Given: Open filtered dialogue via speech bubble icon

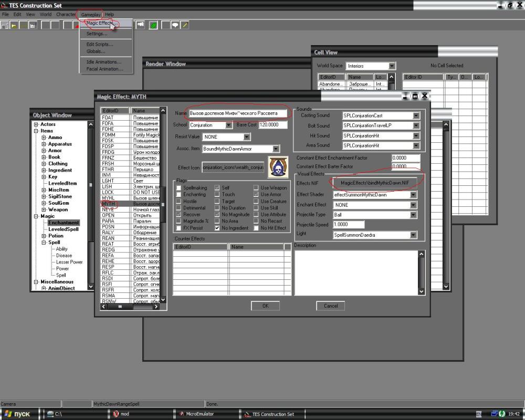Looking at the screenshot, I should [175, 25].
